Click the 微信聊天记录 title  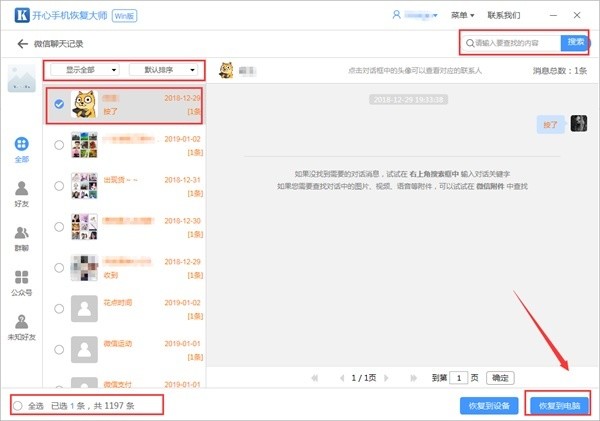click(59, 44)
